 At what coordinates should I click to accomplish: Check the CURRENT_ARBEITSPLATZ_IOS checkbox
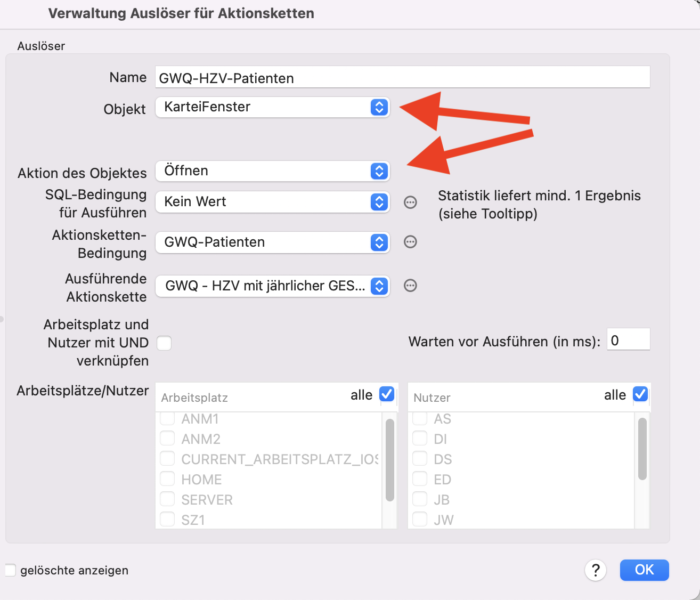pyautogui.click(x=167, y=459)
